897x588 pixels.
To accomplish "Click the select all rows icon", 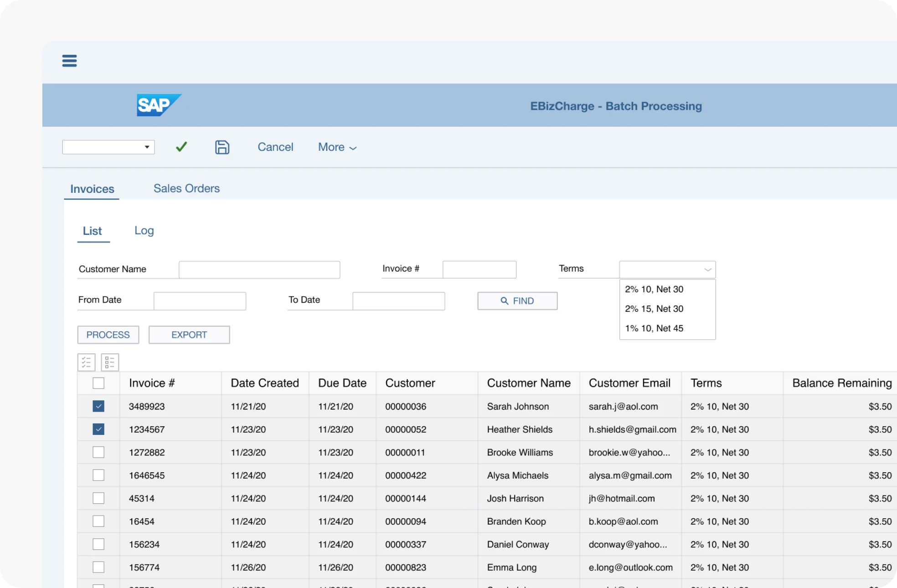I will pyautogui.click(x=86, y=362).
